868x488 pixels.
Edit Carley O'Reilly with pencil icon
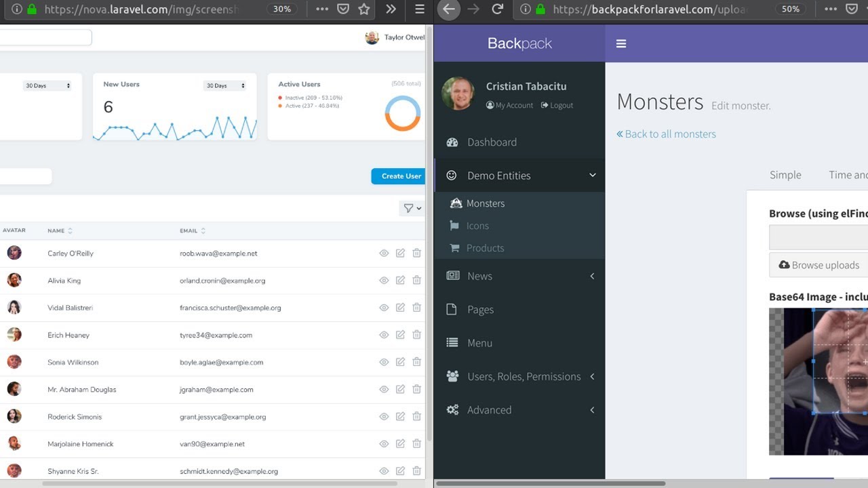point(400,253)
